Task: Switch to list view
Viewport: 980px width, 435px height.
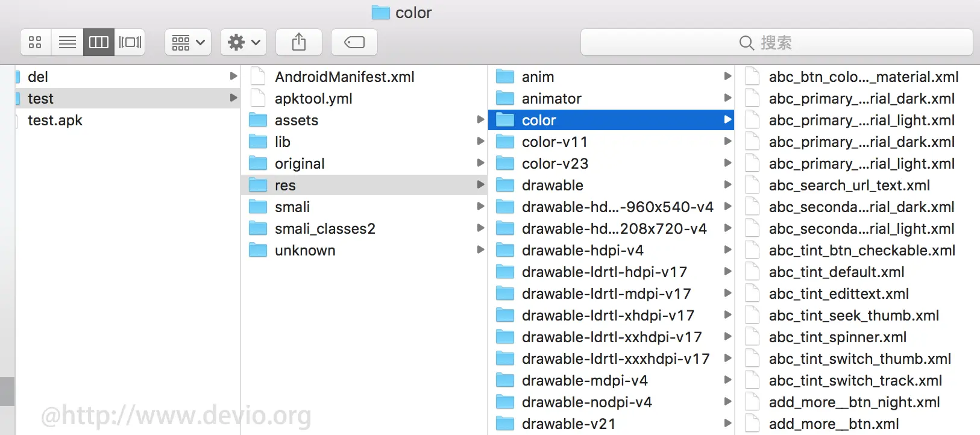Action: [x=68, y=42]
